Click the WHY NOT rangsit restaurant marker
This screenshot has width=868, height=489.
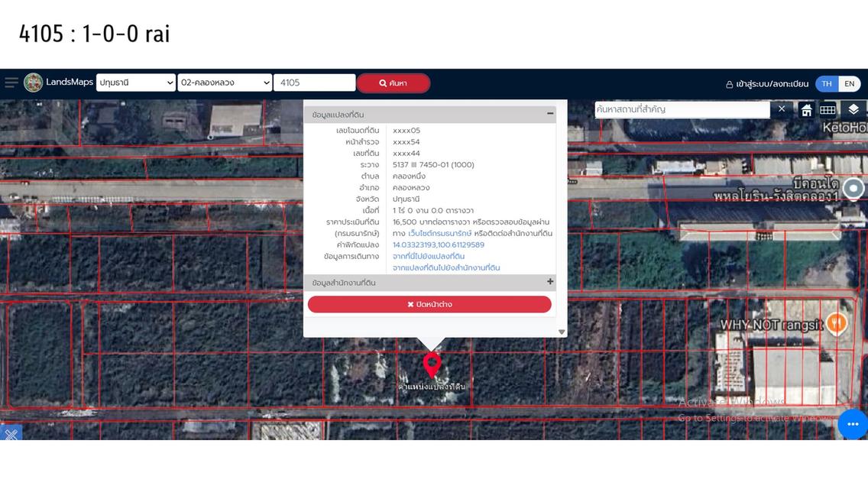point(837,322)
